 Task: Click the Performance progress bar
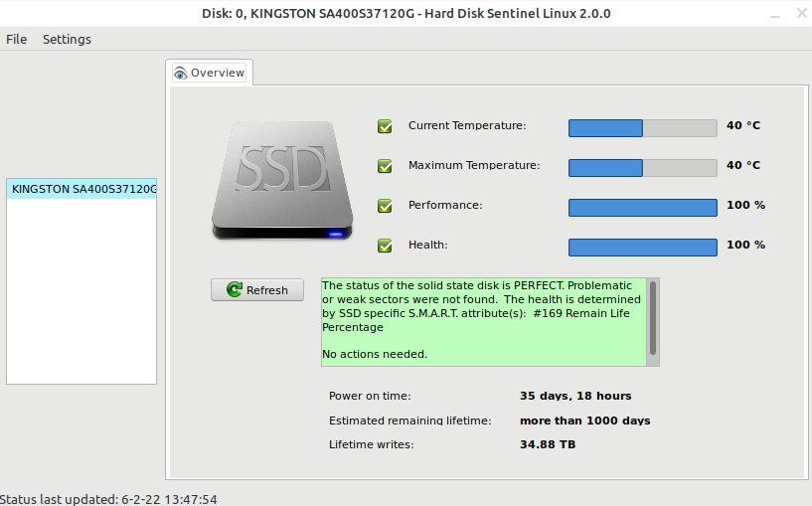click(643, 208)
